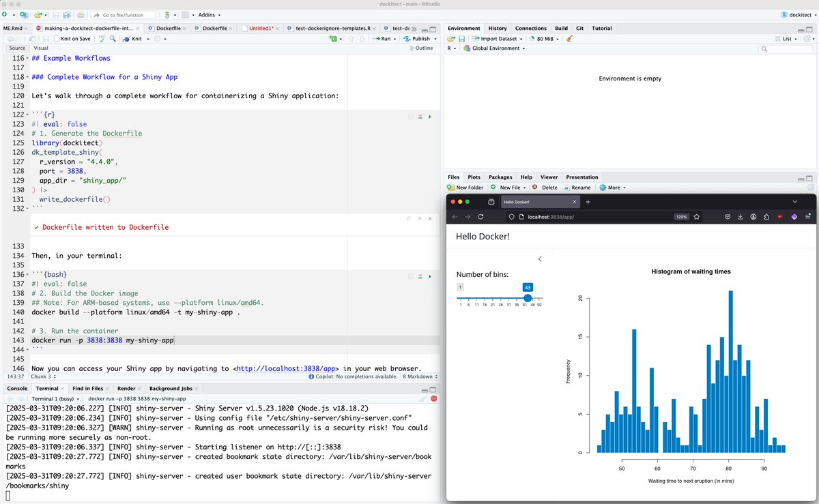Click the Firefox account profile icon

pos(753,216)
